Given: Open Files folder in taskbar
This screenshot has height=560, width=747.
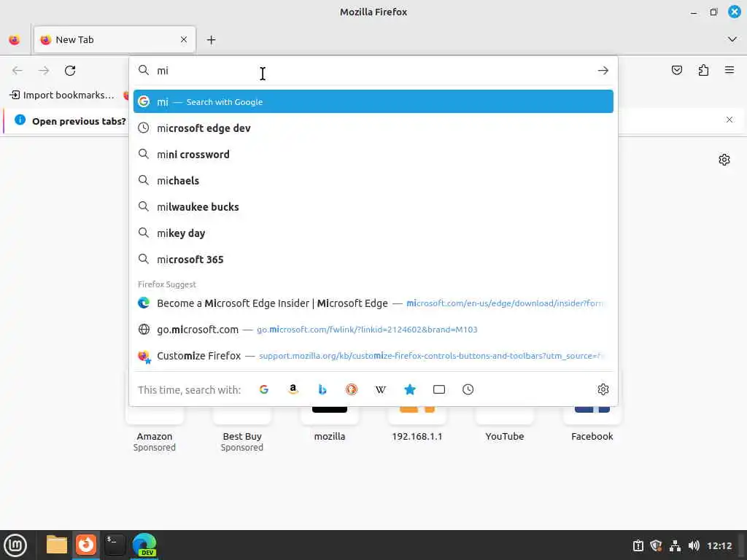Looking at the screenshot, I should 57,545.
